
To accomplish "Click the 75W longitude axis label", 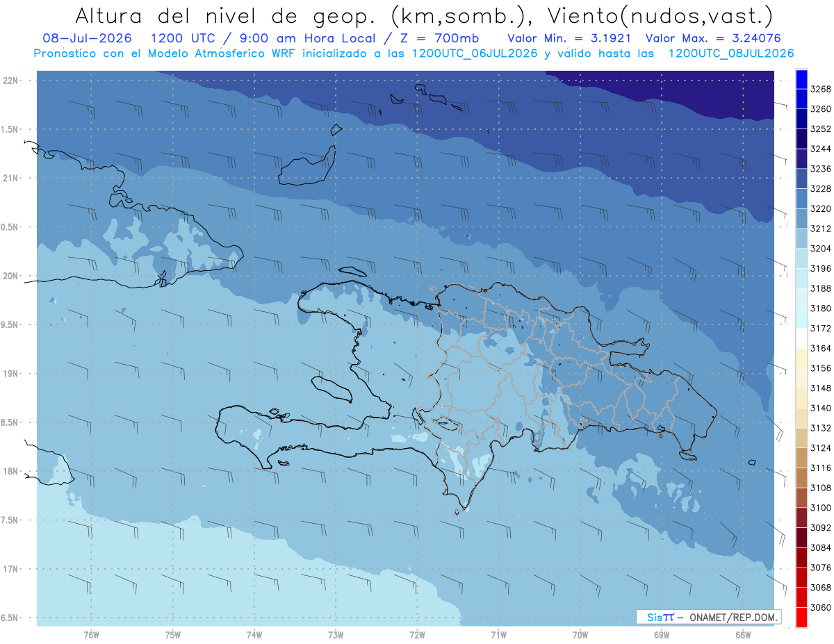I will click(173, 634).
